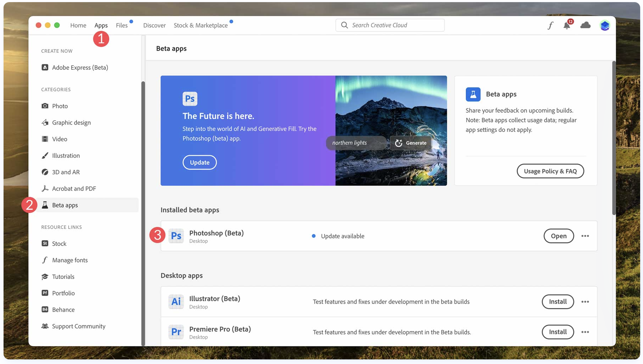Check cloud sync status icon
The height and width of the screenshot is (364, 643).
(585, 25)
